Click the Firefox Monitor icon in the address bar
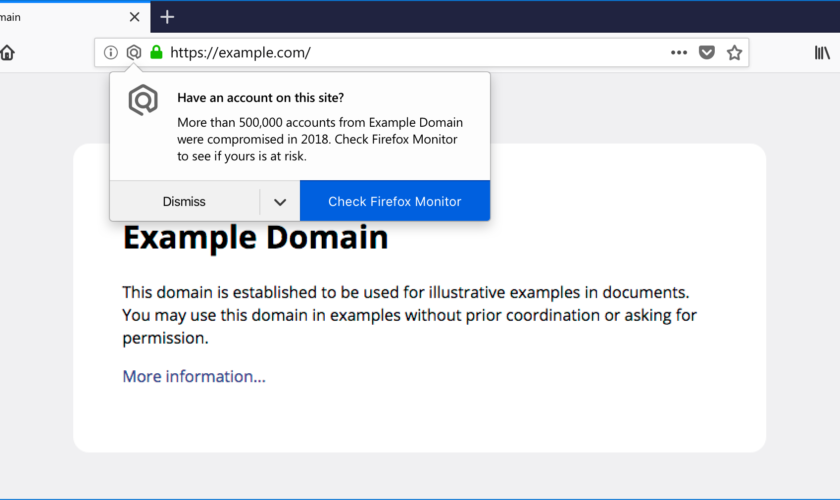Viewport: 840px width, 500px height. pos(134,53)
